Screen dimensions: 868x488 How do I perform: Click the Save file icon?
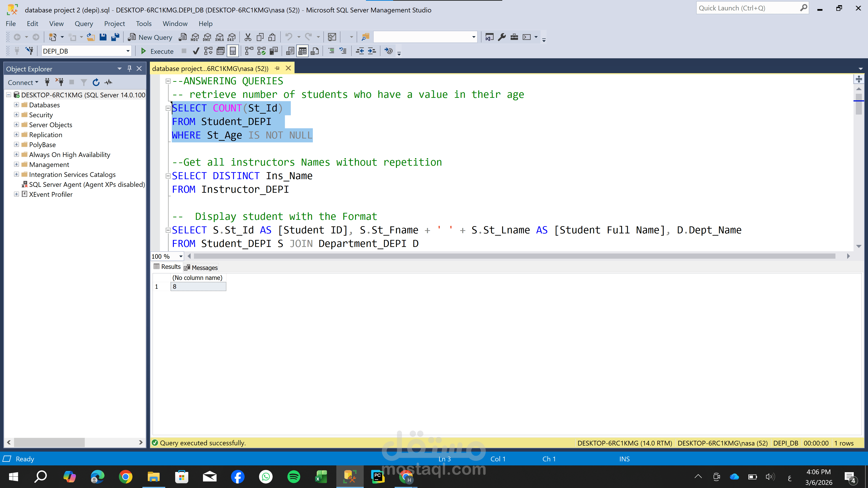click(x=103, y=37)
